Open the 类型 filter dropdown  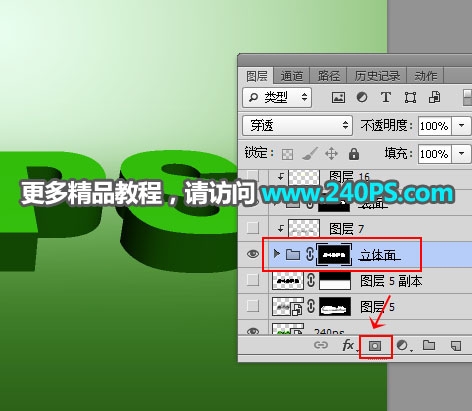277,97
